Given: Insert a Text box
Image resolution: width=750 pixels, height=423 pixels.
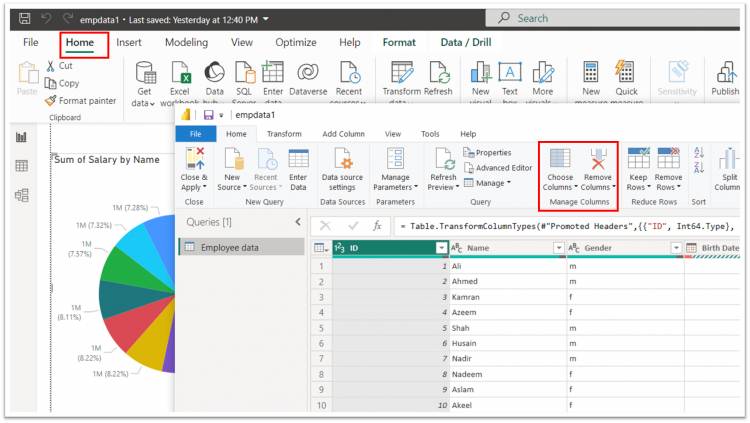Looking at the screenshot, I should pos(510,80).
